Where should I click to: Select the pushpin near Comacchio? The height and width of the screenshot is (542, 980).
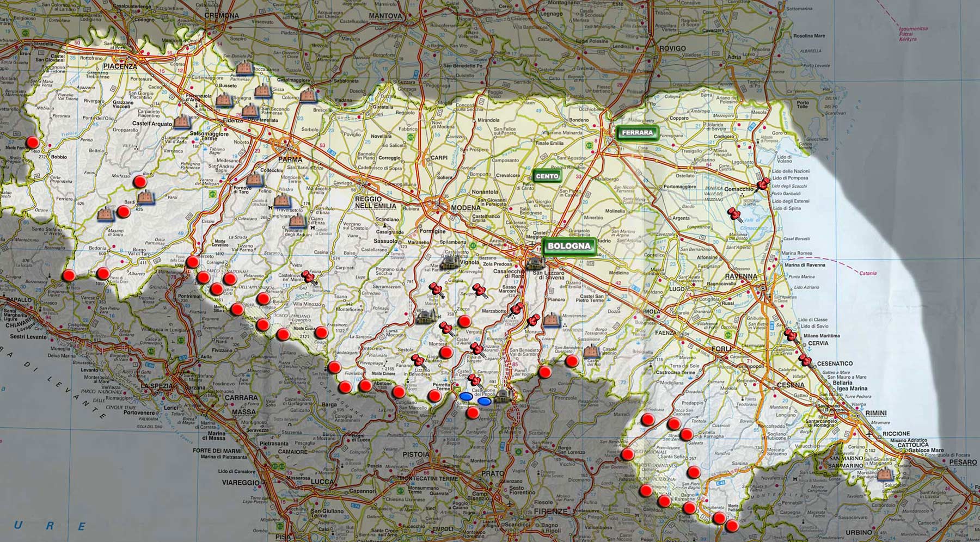pos(763,184)
